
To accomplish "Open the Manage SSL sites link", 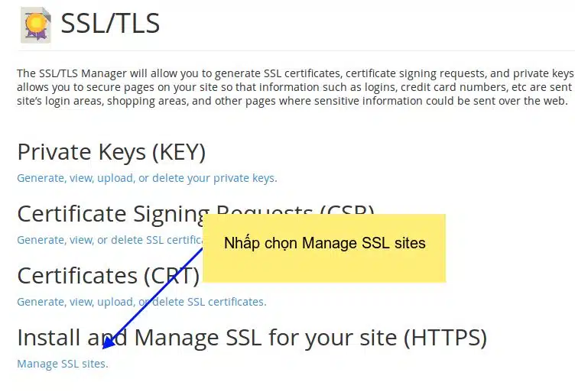I will (63, 364).
